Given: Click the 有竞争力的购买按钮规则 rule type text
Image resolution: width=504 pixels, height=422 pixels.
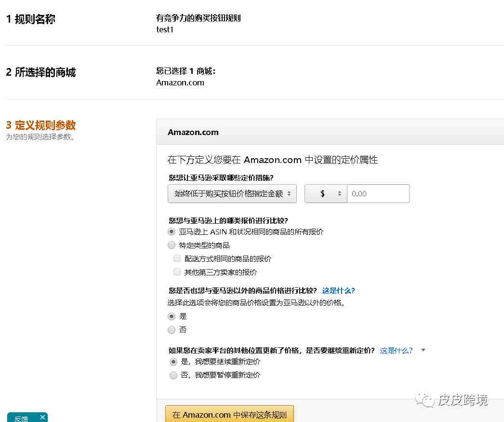Looking at the screenshot, I should tap(199, 18).
